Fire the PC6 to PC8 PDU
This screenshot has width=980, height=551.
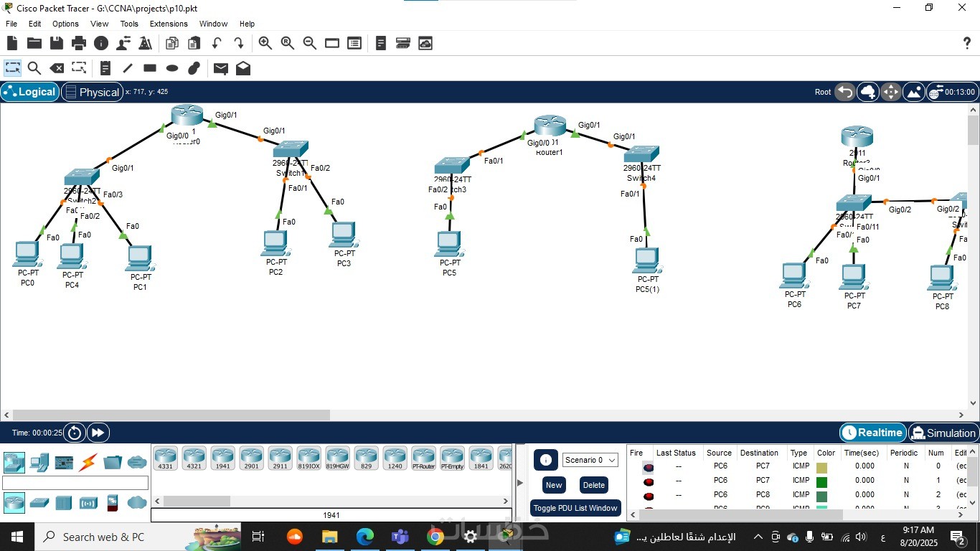click(x=649, y=496)
